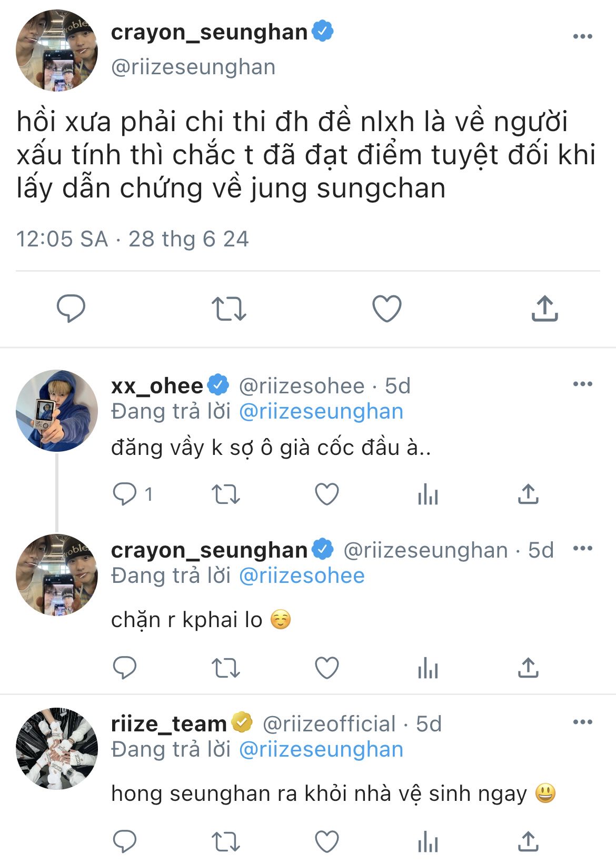The image size is (616, 863).
Task: Like the main tweet about jung sungchan
Action: point(387,309)
